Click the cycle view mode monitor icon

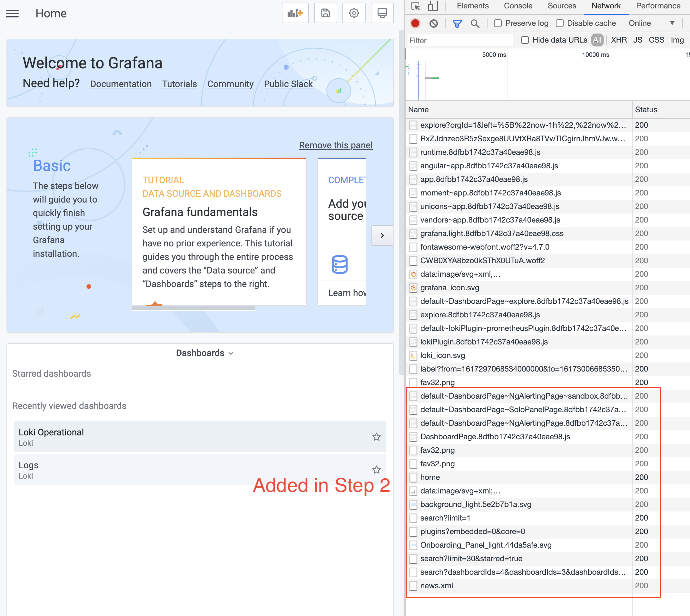(382, 13)
